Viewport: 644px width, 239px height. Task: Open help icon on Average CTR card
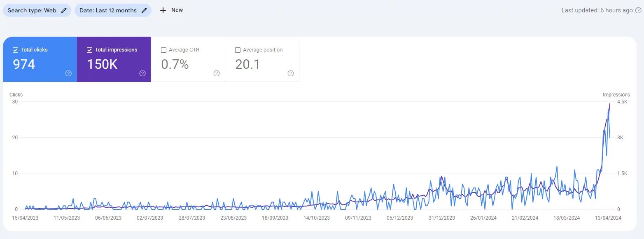coord(217,73)
